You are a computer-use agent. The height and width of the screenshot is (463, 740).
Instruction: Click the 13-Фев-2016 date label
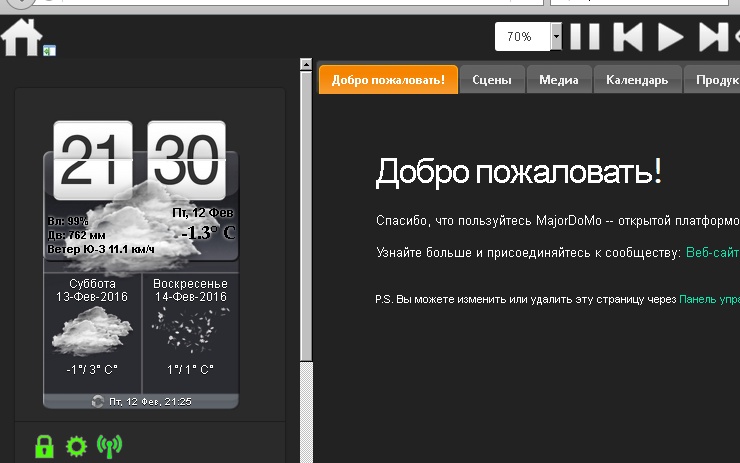click(92, 297)
